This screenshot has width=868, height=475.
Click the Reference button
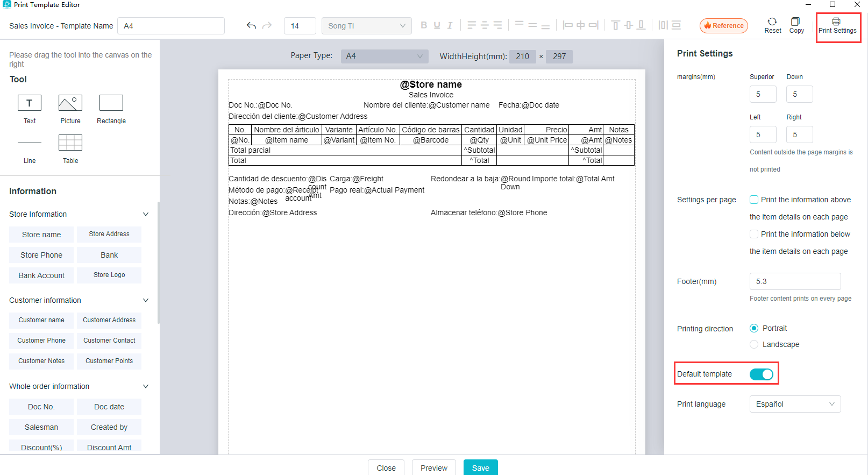coord(723,26)
